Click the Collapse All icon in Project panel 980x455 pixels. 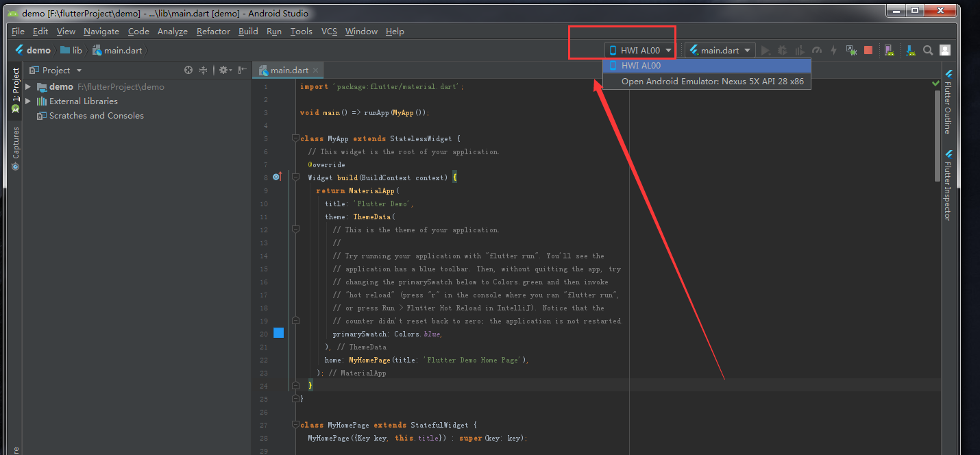coord(204,70)
